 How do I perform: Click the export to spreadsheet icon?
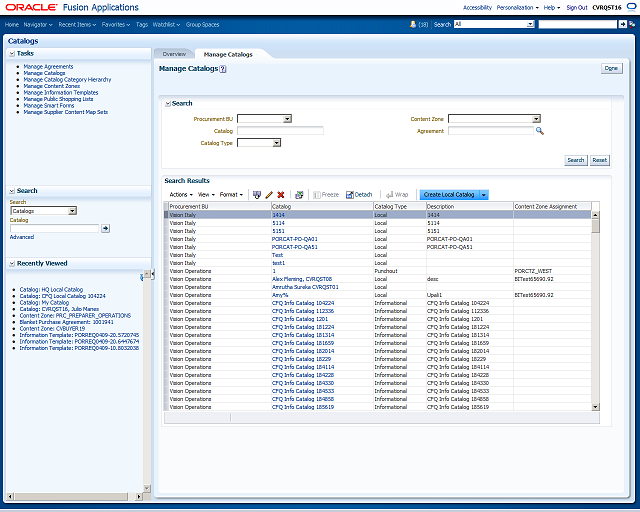point(299,195)
